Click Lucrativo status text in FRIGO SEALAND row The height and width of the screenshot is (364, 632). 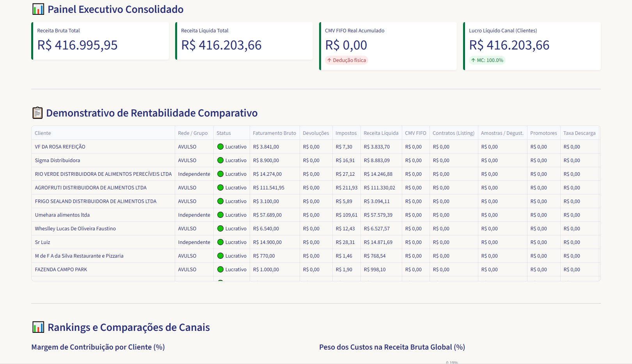coord(236,201)
